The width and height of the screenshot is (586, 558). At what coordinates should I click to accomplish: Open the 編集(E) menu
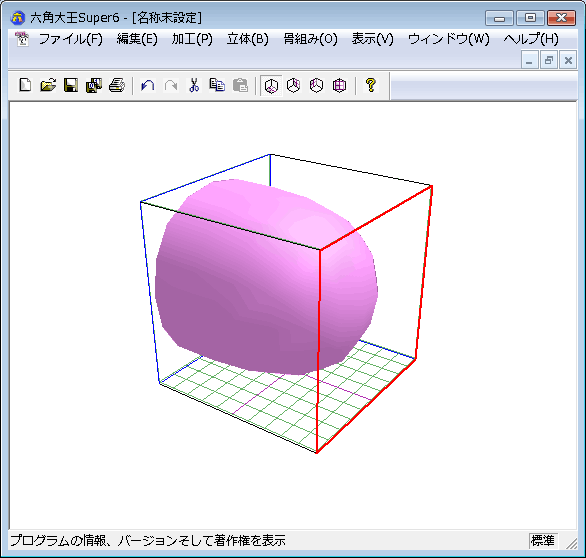click(137, 39)
